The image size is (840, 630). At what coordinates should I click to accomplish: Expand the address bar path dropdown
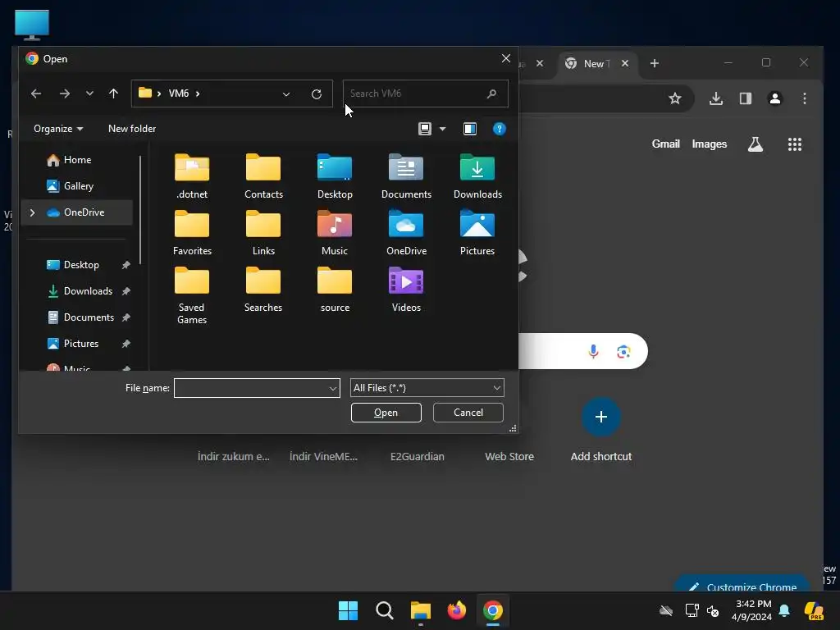click(x=286, y=94)
